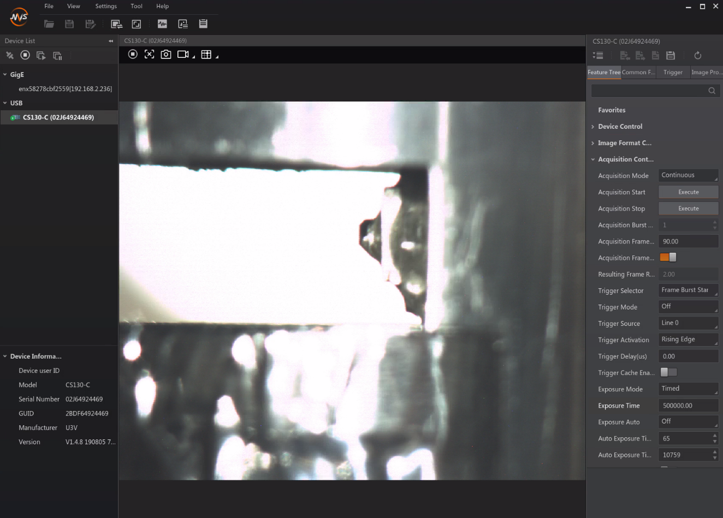This screenshot has width=723, height=518.
Task: Toggle the Acquisition Frame Rate enable switch
Action: pyautogui.click(x=668, y=258)
